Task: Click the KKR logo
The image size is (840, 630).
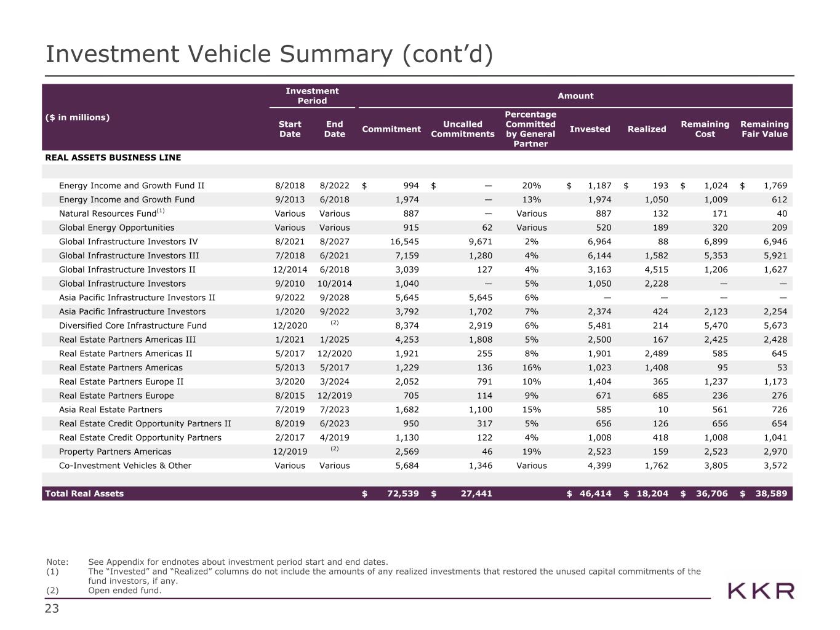Action: tap(761, 591)
